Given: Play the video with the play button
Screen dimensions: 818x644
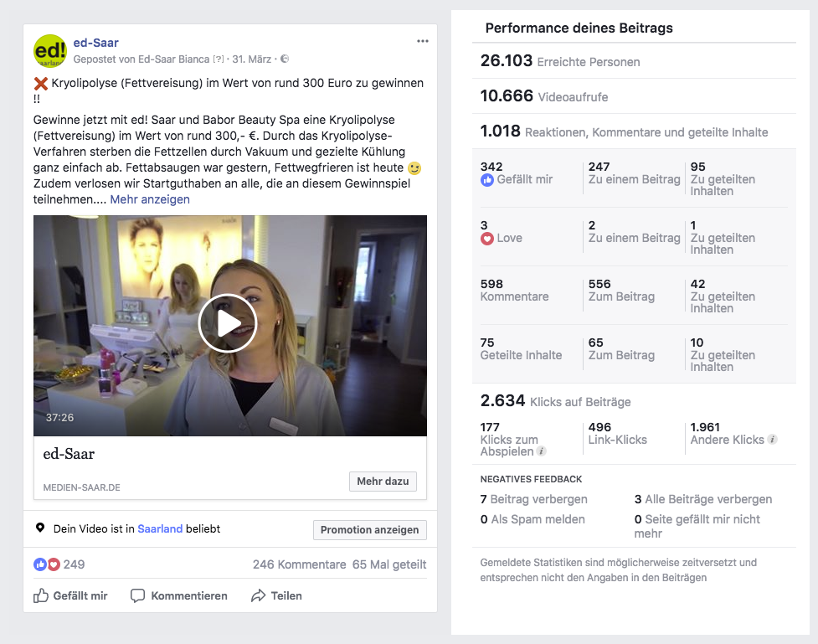Looking at the screenshot, I should [x=228, y=323].
